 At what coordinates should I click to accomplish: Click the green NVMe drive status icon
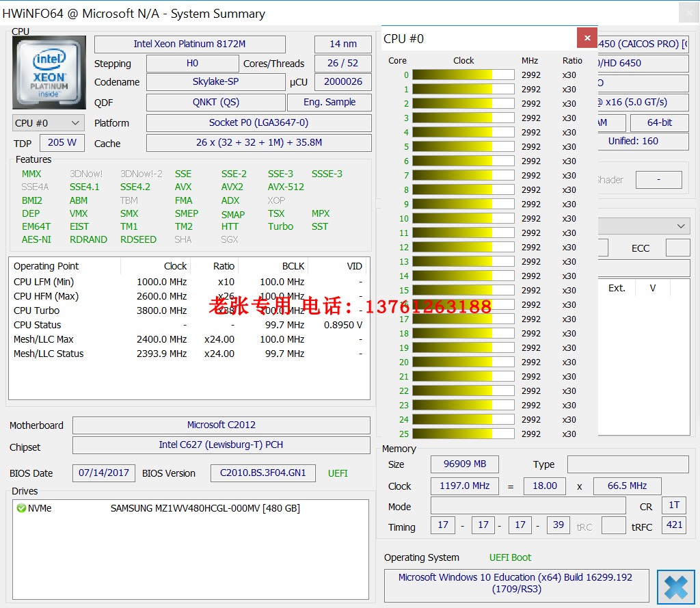(x=21, y=508)
